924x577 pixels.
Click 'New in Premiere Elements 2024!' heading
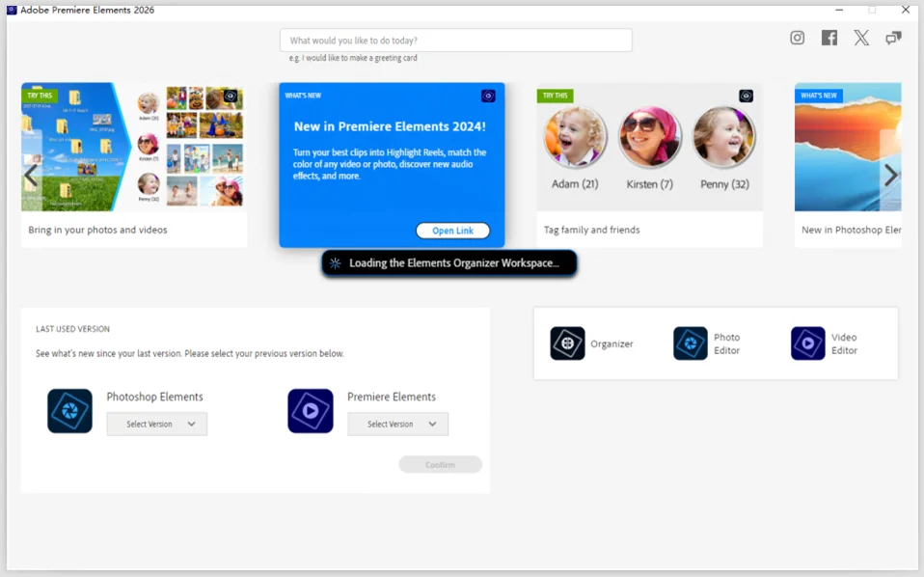pyautogui.click(x=390, y=126)
